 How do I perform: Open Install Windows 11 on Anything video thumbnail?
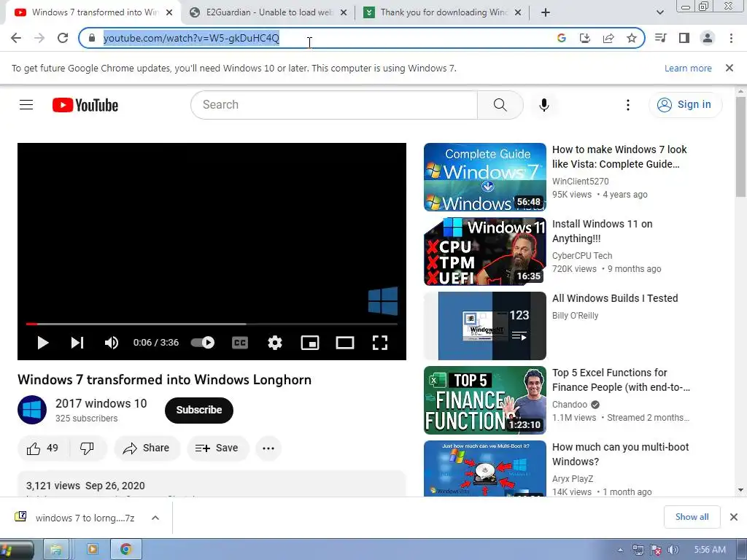pos(485,252)
